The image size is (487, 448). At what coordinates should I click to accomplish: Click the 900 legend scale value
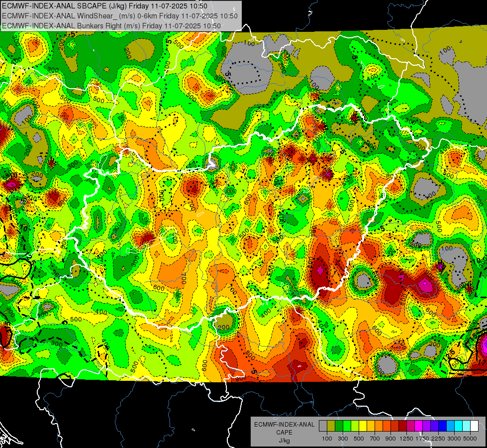pos(390,439)
